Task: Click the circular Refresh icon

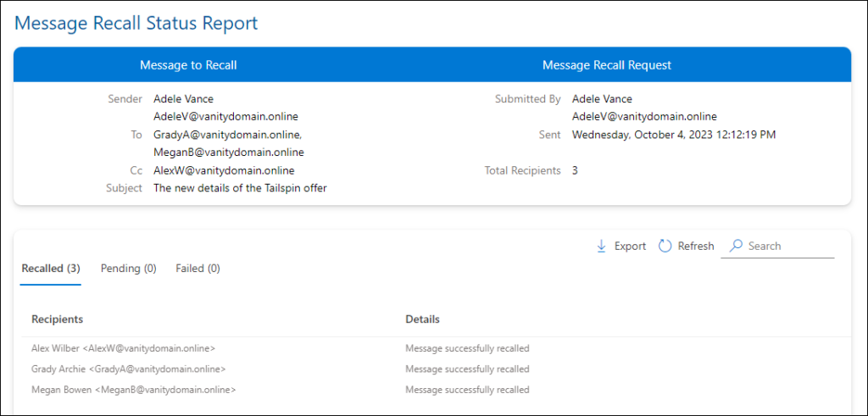Action: click(665, 246)
